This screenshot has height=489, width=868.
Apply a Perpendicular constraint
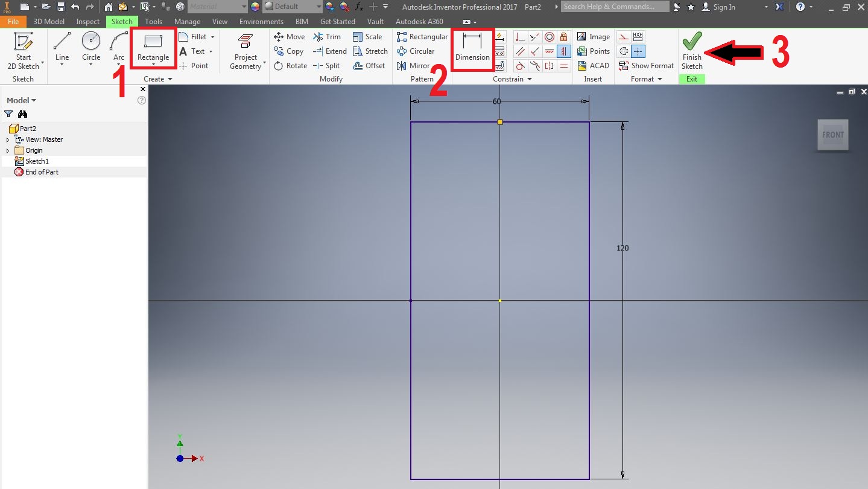click(x=535, y=51)
